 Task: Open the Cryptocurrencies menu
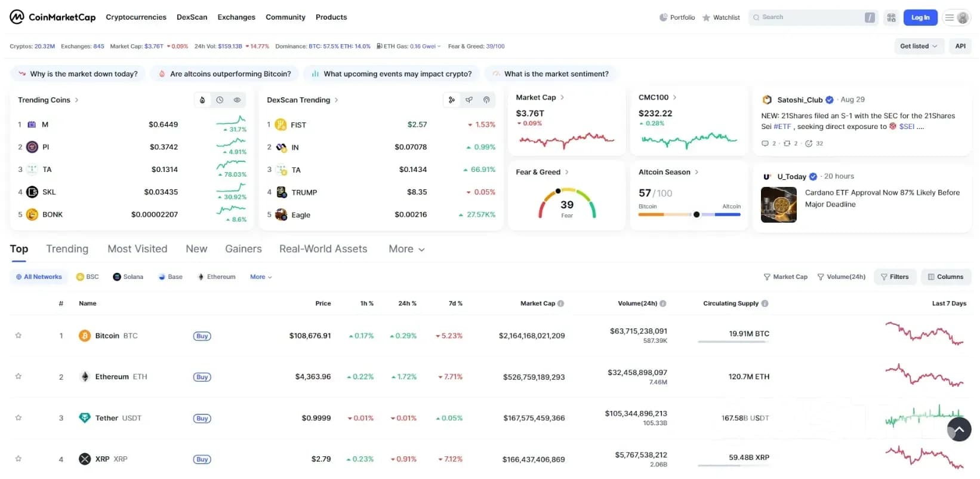tap(136, 17)
